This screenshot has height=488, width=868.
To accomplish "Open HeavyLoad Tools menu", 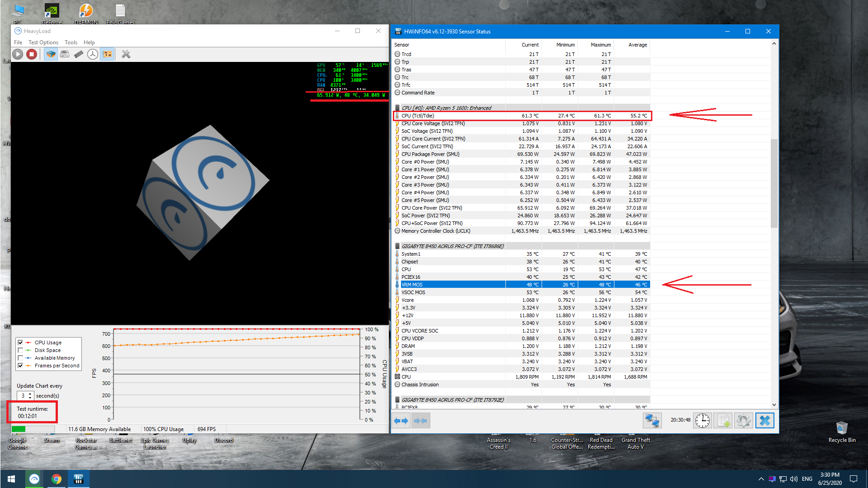I will (x=71, y=42).
